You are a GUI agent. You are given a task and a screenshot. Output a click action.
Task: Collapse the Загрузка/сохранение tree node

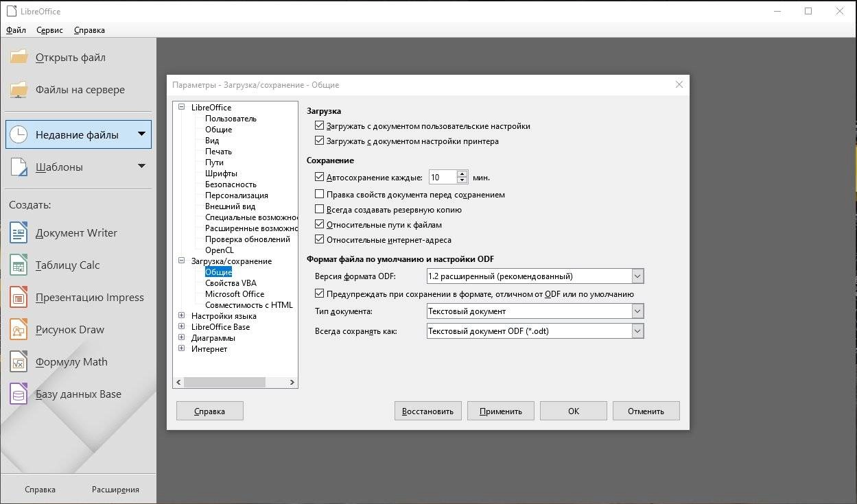pyautogui.click(x=182, y=261)
